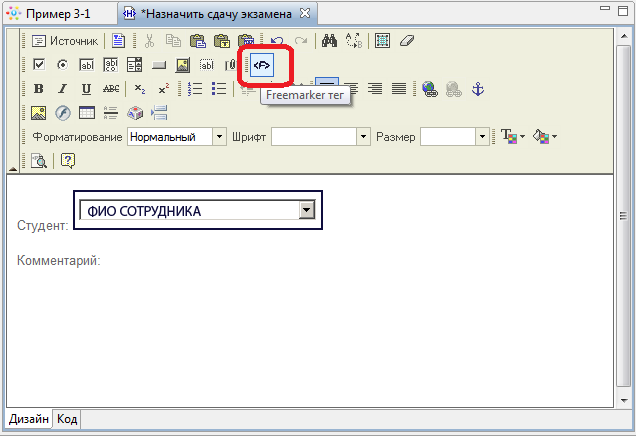This screenshot has height=436, width=636.
Task: Click the help question mark icon
Action: click(68, 160)
